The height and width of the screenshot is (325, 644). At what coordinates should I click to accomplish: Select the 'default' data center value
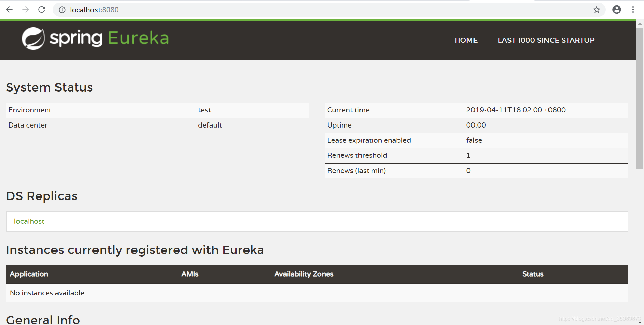[x=210, y=125]
